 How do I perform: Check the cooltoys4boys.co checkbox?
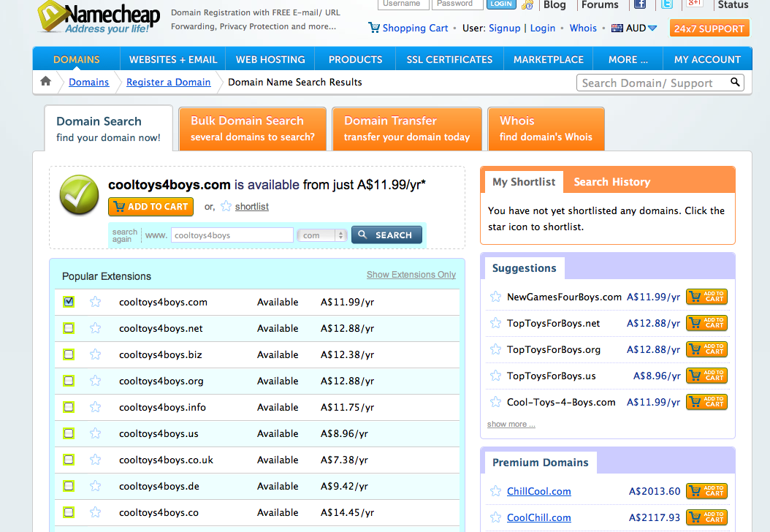tap(69, 512)
